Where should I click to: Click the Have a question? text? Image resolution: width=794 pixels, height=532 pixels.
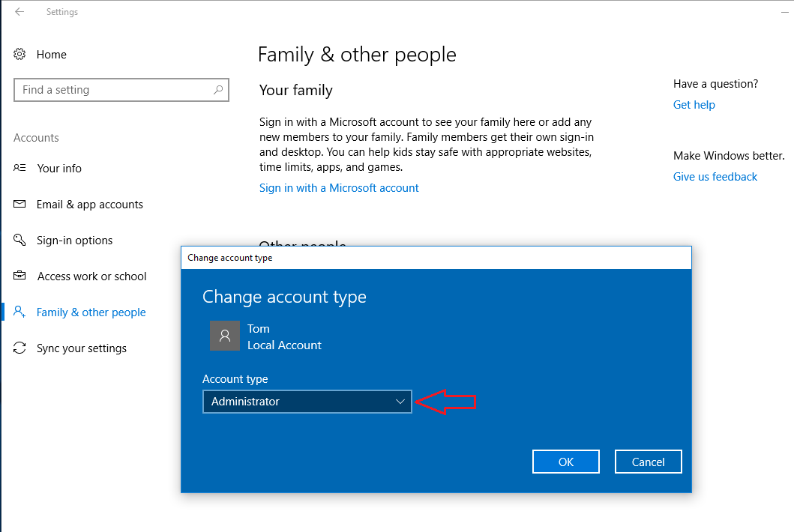[x=715, y=83]
